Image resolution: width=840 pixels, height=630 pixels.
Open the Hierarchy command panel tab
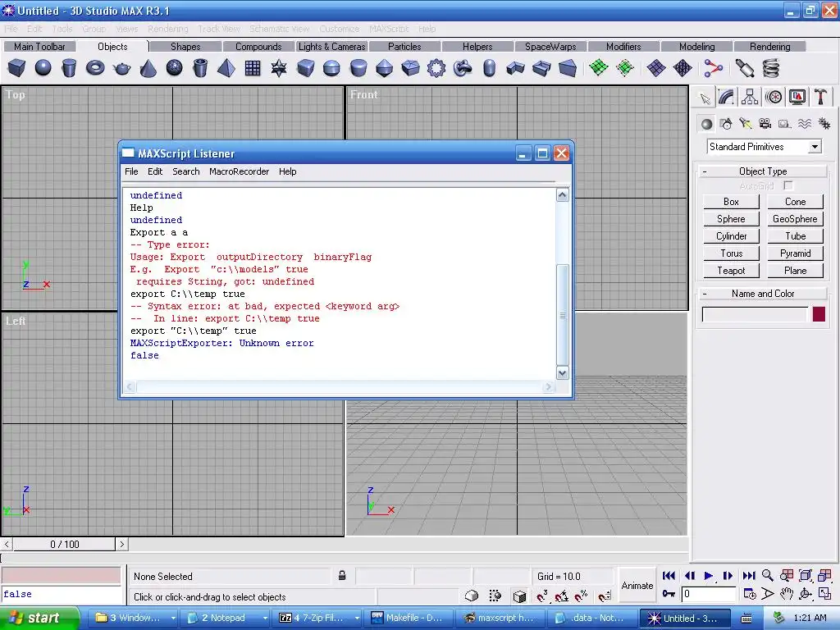point(750,98)
